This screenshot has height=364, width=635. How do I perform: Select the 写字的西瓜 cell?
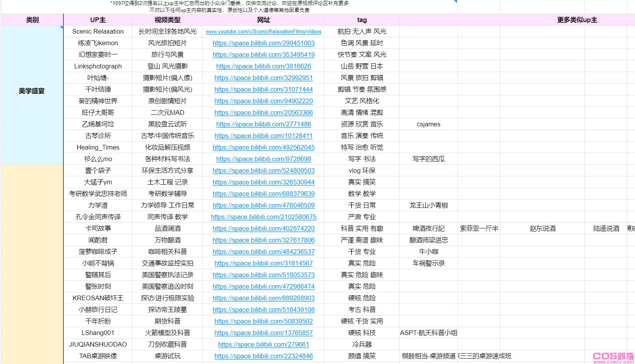[x=429, y=159]
